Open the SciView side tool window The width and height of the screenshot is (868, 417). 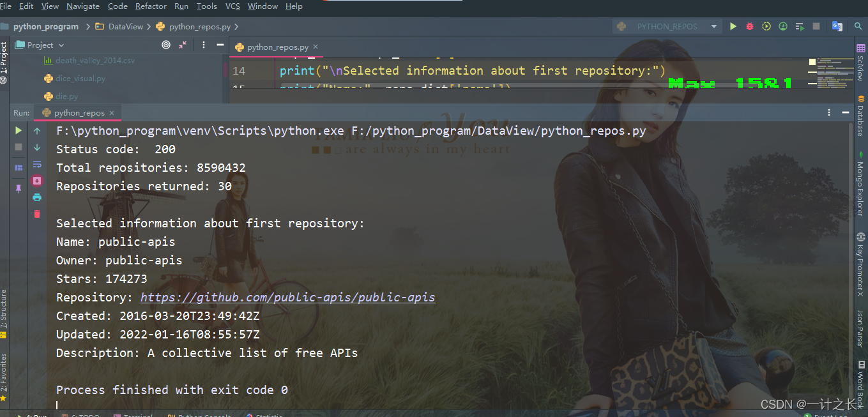click(x=860, y=63)
